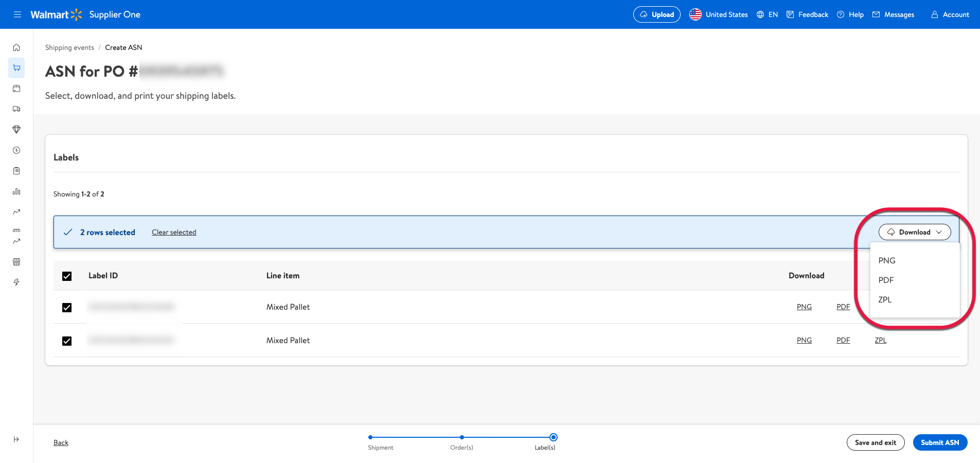Screen dimensions: 980x463
Task: Choose ZPL from the Download menu
Action: coord(885,299)
